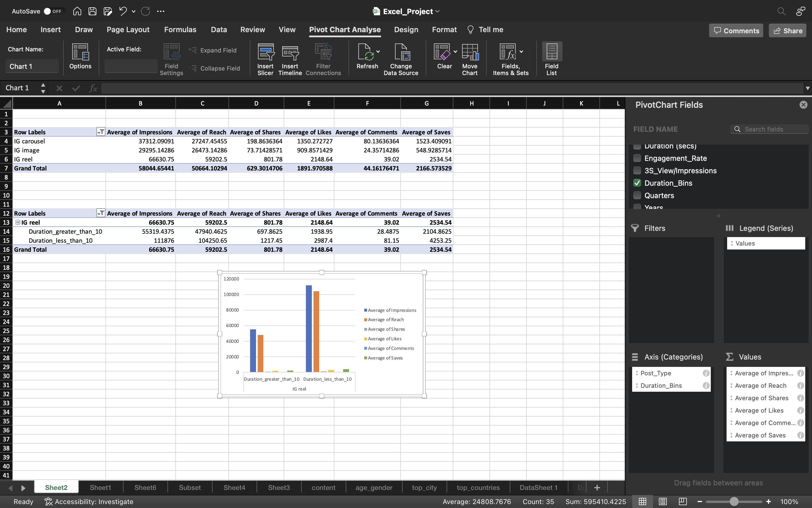This screenshot has width=812, height=508.
Task: Collapse the IG reel group
Action: tap(18, 222)
